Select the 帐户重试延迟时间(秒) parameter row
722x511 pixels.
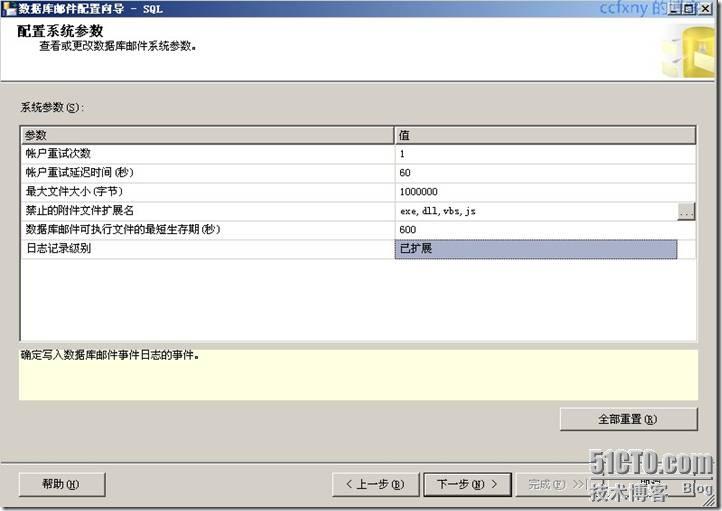(208, 173)
